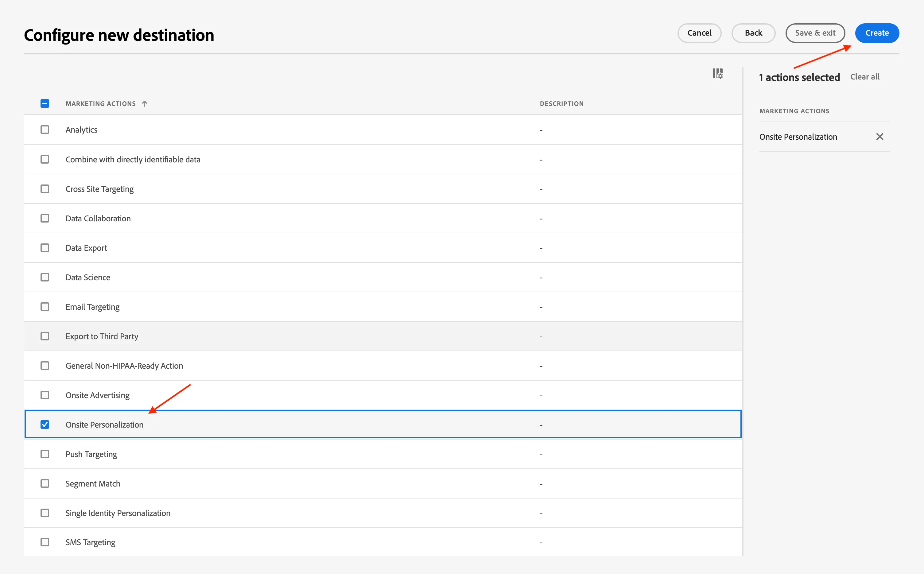Image resolution: width=924 pixels, height=574 pixels.
Task: Select the Onsite Advertising checkbox
Action: [45, 395]
